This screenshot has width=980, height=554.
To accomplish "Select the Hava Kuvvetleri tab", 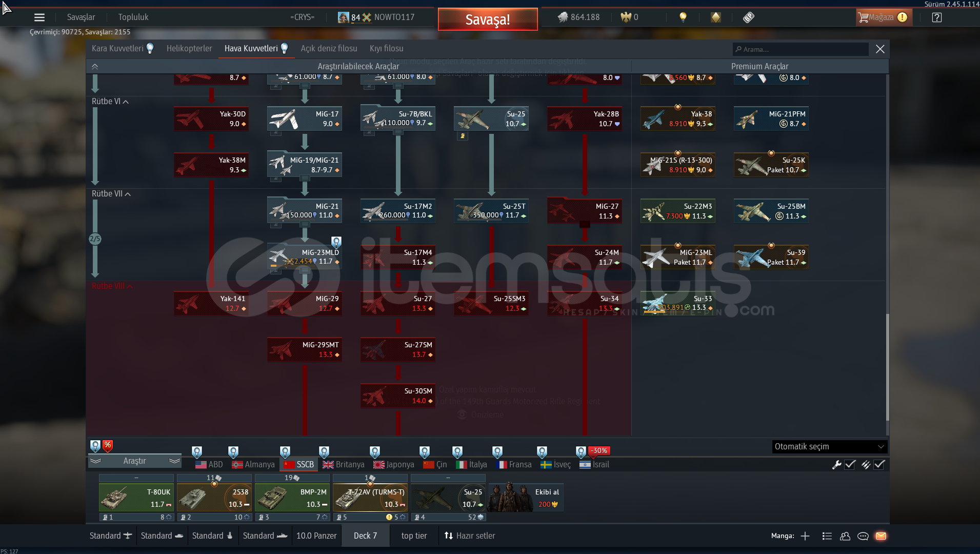I will pos(256,48).
